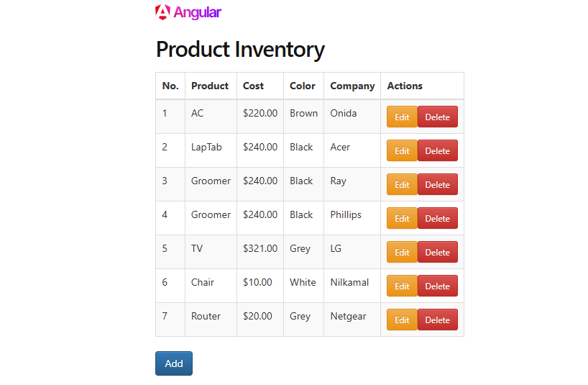Edit the AC product row
Viewport: 588px width, 385px height.
402,117
